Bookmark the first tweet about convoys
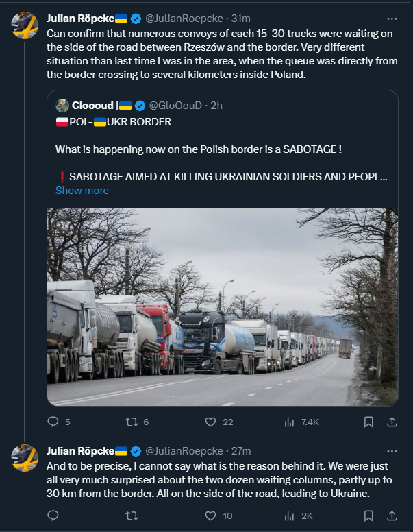 tap(368, 422)
